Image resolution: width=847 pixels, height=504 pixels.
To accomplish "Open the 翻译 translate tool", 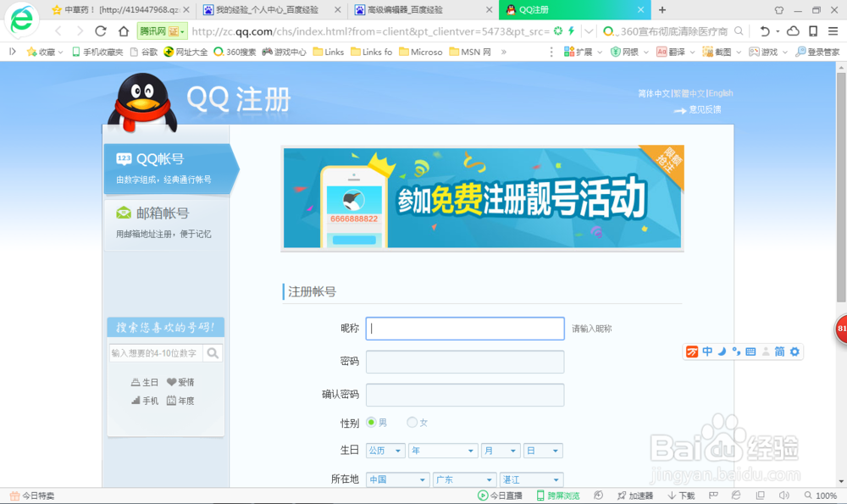I will pos(675,52).
